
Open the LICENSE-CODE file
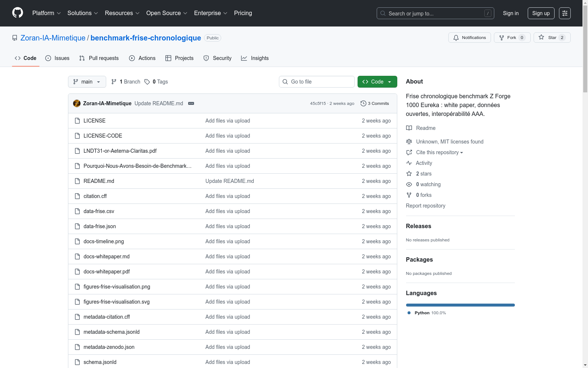pos(103,136)
